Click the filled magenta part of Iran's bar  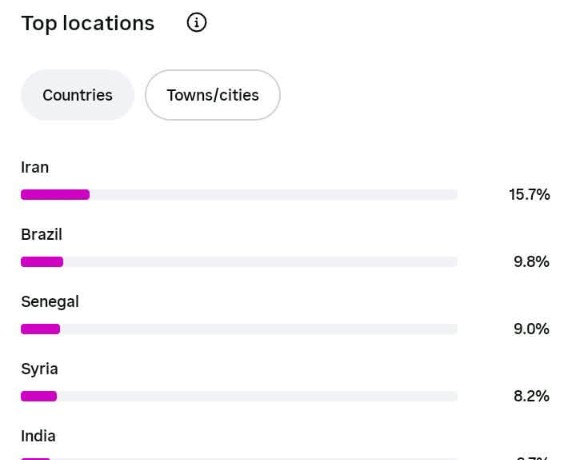[x=55, y=194]
